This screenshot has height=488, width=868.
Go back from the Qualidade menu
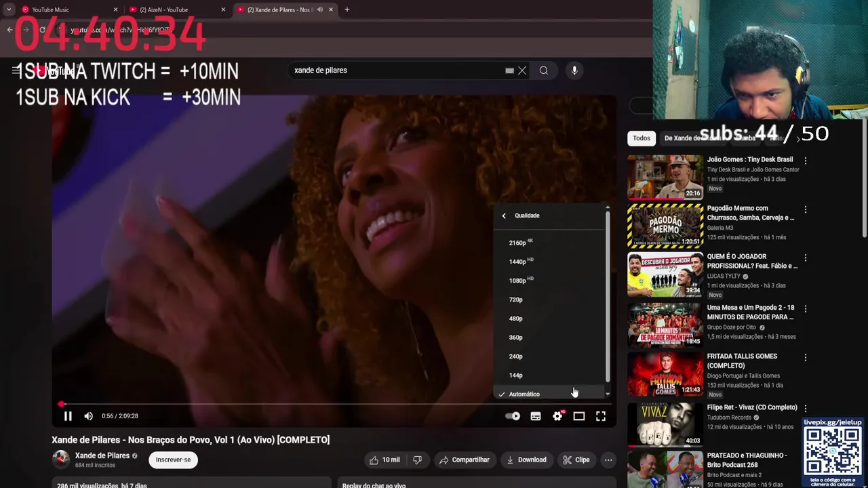click(504, 216)
